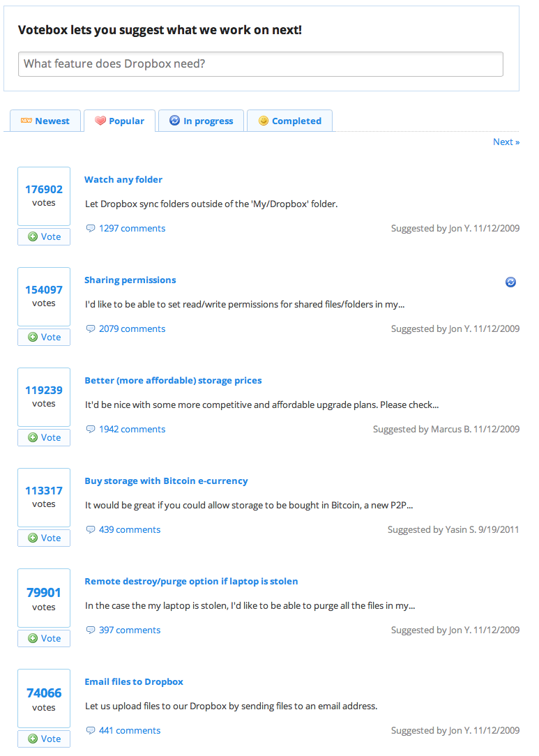View the 1942 comments link

(132, 429)
